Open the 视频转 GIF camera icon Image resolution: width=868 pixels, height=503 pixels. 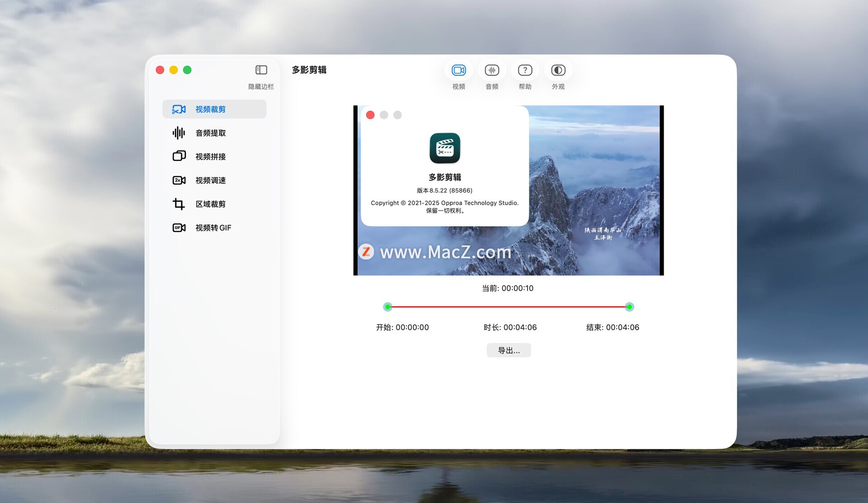[179, 228]
